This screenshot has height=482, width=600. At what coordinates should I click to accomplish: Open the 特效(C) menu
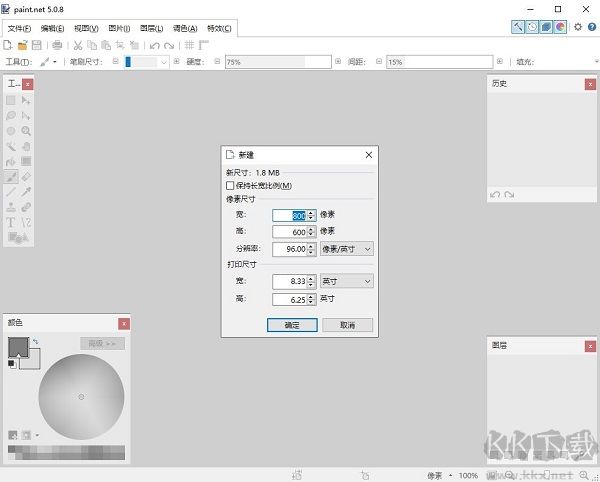pos(219,28)
